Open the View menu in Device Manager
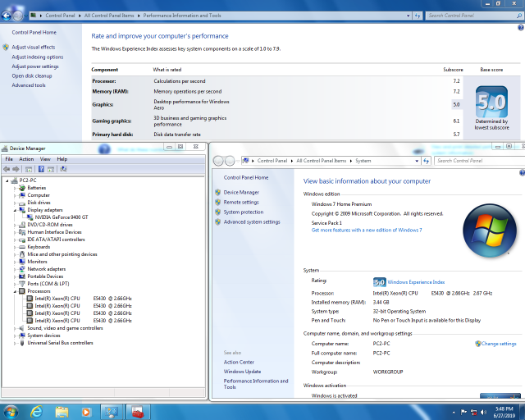The height and width of the screenshot is (420, 525). pyautogui.click(x=45, y=159)
